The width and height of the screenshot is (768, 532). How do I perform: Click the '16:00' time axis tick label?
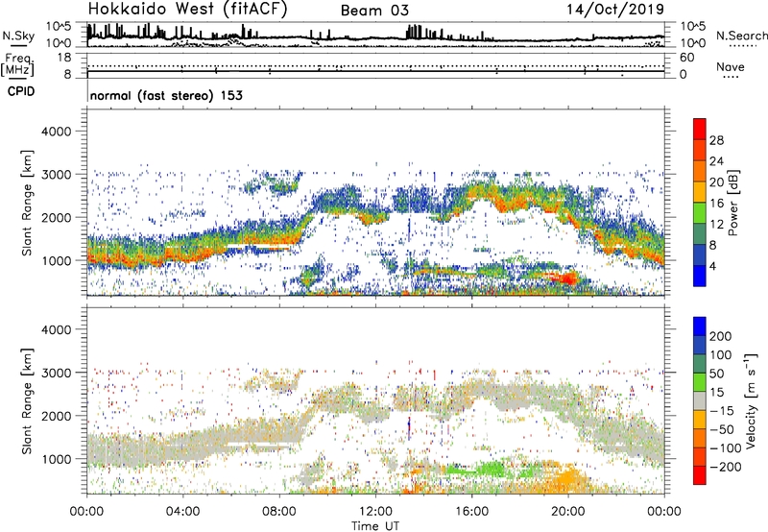(471, 512)
